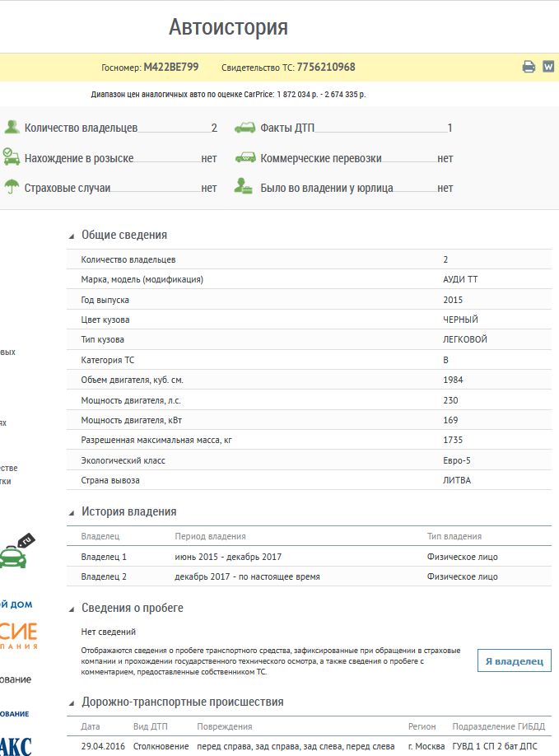Click the printer icon in the yellow bar
Screen dimensions: 559x756
coord(529,67)
